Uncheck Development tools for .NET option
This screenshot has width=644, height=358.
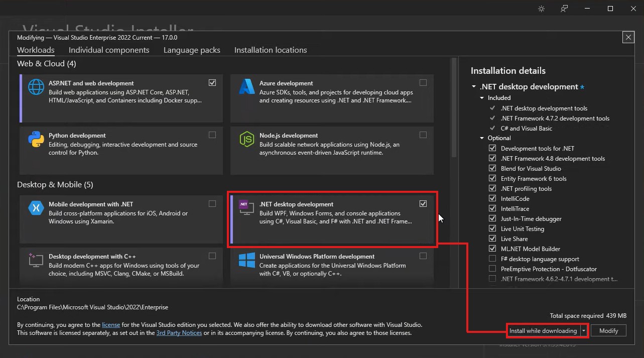click(492, 148)
